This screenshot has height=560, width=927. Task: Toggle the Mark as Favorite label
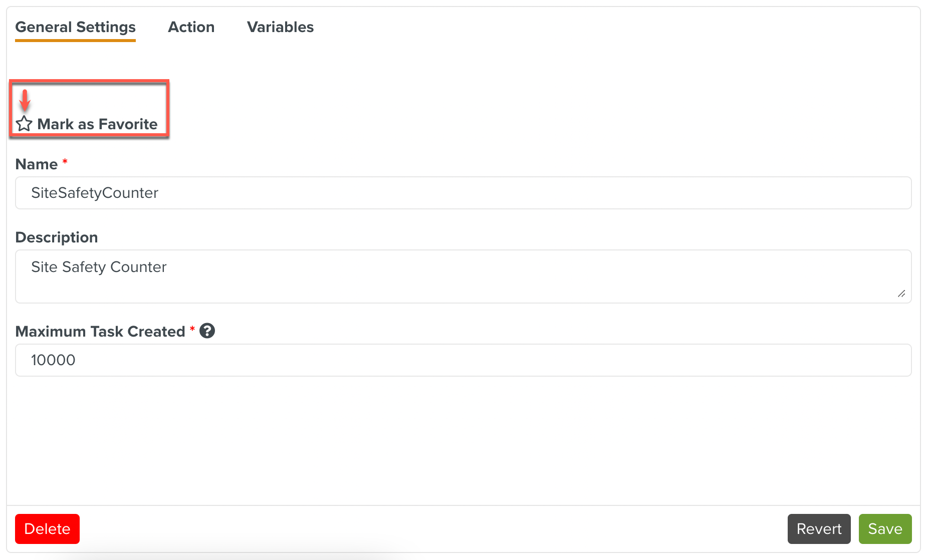[x=97, y=124]
